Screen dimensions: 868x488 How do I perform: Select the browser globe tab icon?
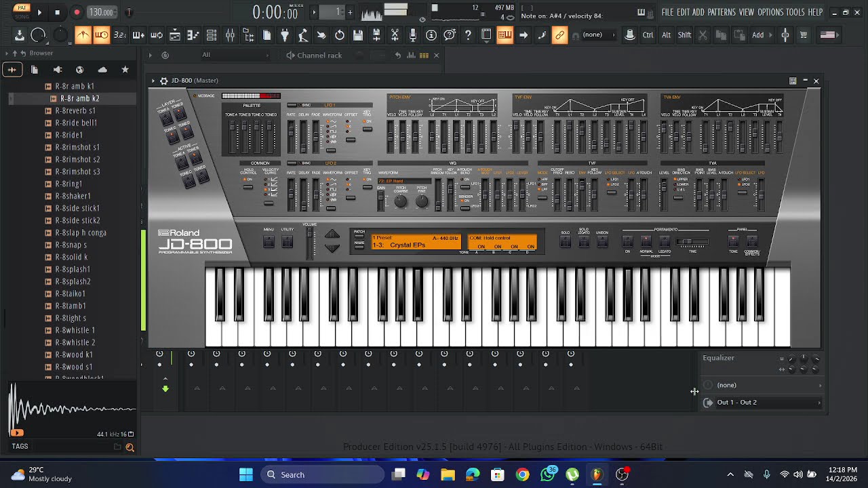click(x=79, y=69)
